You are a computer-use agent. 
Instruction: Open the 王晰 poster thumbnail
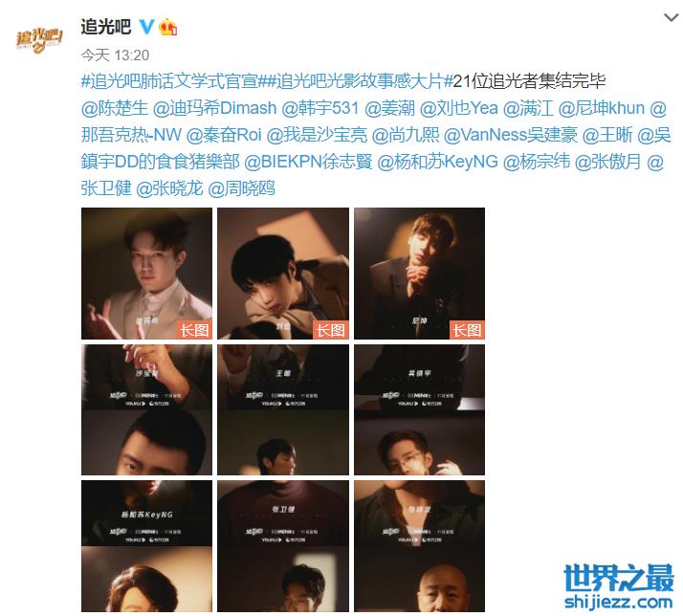pyautogui.click(x=283, y=410)
